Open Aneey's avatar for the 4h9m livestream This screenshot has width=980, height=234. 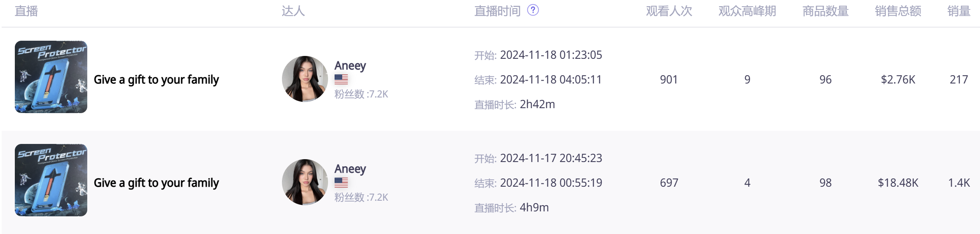pos(305,182)
